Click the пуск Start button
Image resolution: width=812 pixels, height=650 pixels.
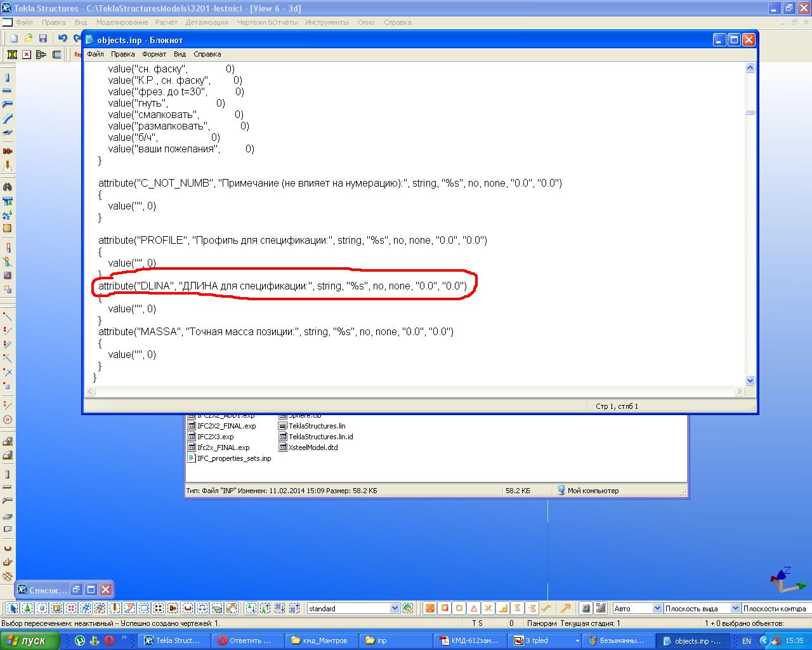coord(30,640)
